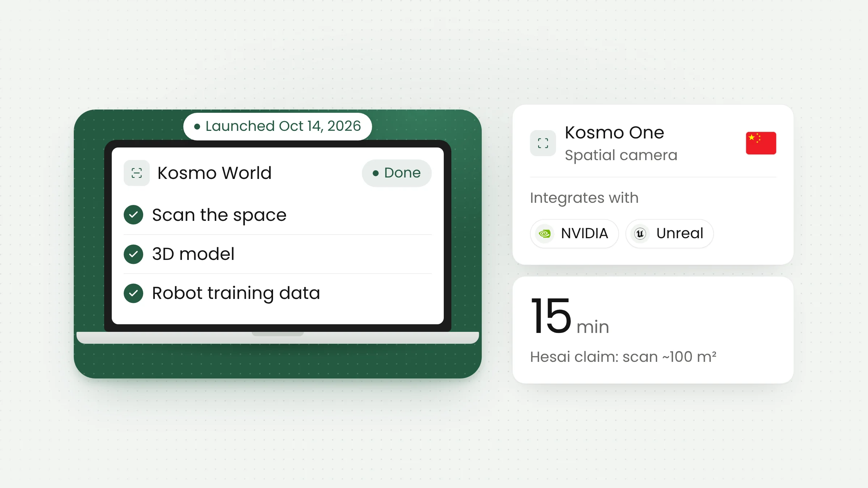Toggle the 3D model checkmark
The image size is (868, 488).
point(133,254)
